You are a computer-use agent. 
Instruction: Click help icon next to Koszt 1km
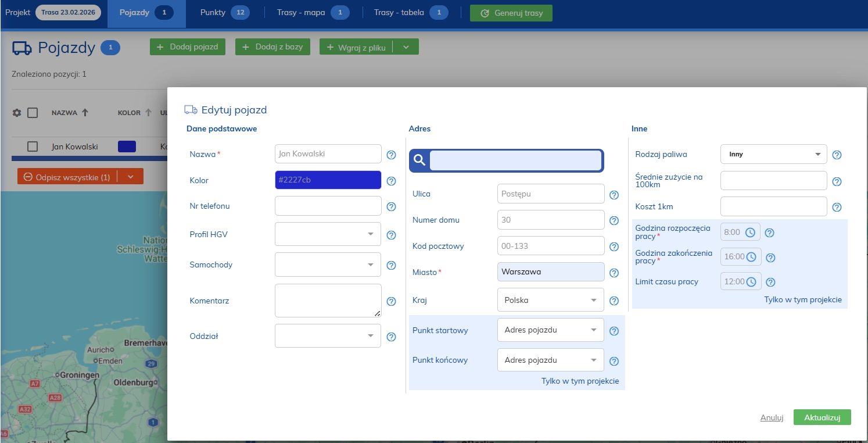[x=837, y=207]
